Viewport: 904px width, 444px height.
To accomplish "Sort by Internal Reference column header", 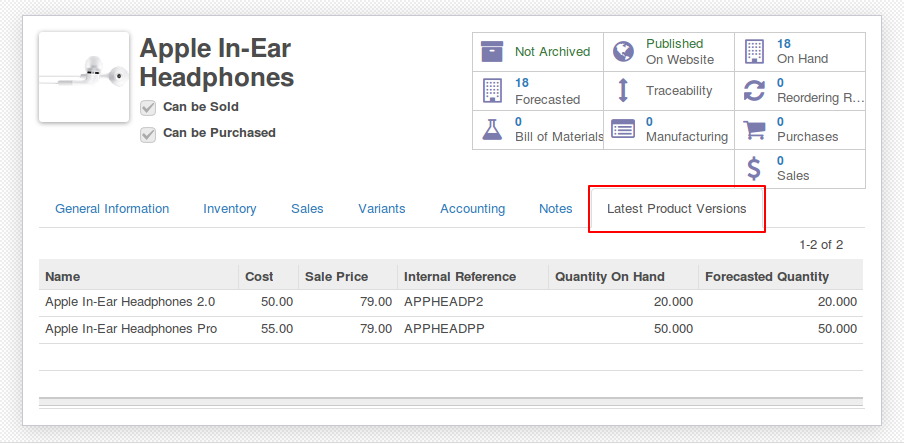I will point(473,277).
